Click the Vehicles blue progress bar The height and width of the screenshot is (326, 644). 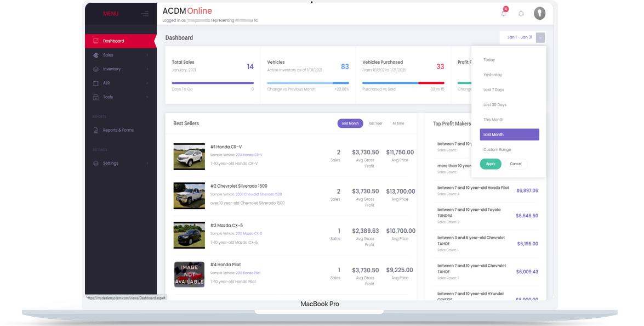click(x=308, y=83)
